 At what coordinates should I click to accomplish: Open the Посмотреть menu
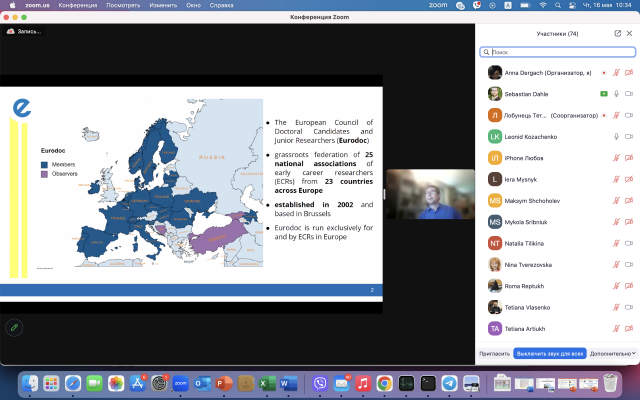[x=123, y=5]
